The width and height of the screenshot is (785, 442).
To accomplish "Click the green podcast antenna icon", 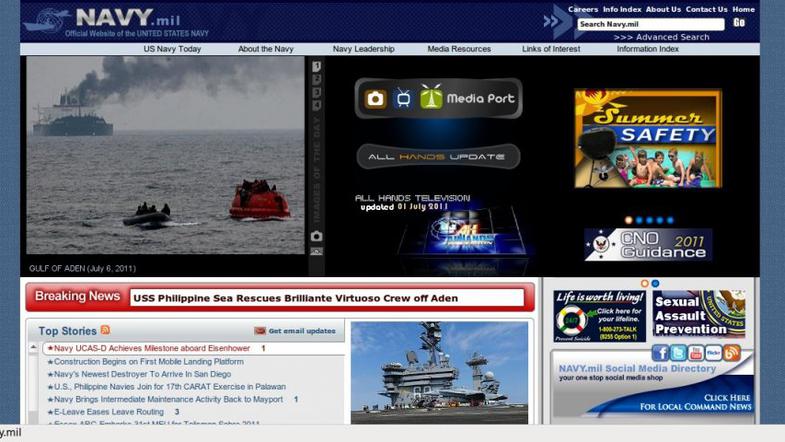I will (431, 98).
